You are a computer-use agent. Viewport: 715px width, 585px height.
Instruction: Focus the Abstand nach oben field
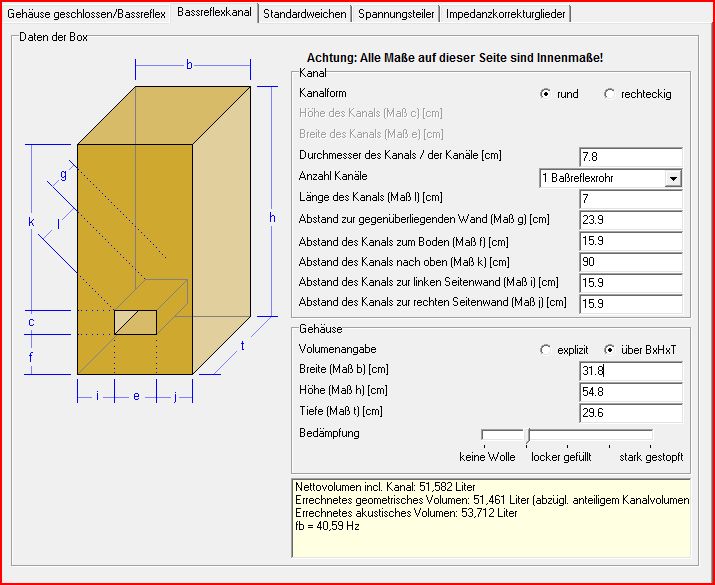630,261
